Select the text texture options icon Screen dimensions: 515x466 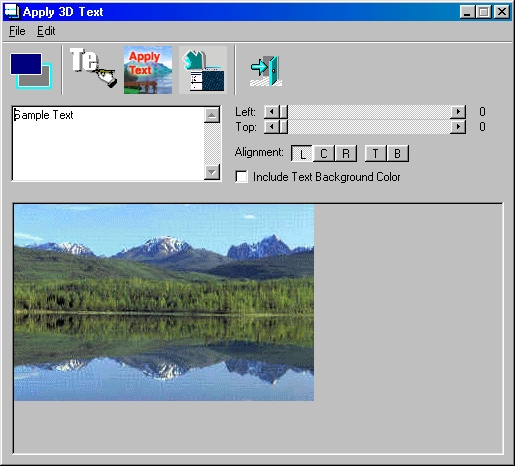pos(203,70)
